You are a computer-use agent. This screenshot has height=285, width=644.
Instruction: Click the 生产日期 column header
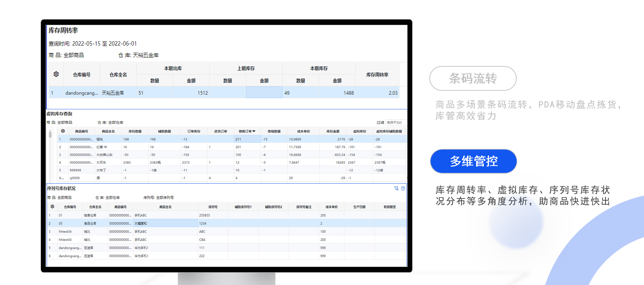pyautogui.click(x=359, y=207)
